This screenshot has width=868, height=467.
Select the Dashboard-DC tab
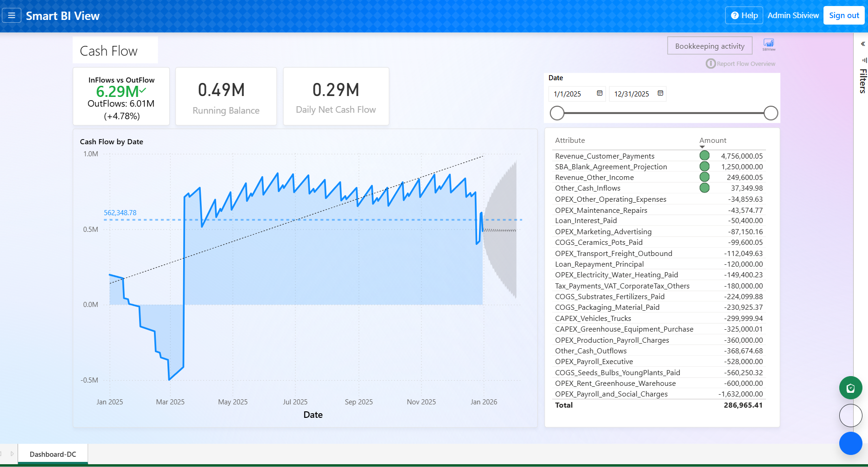point(52,454)
